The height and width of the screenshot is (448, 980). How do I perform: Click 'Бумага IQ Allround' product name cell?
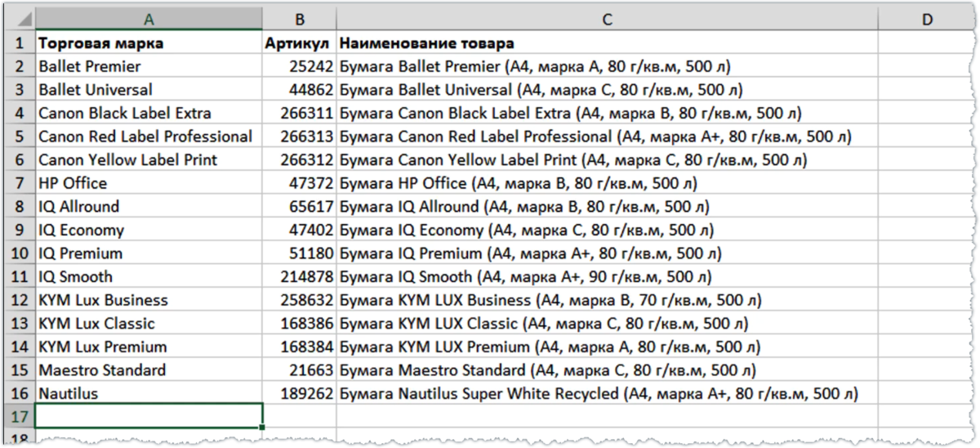tap(607, 207)
